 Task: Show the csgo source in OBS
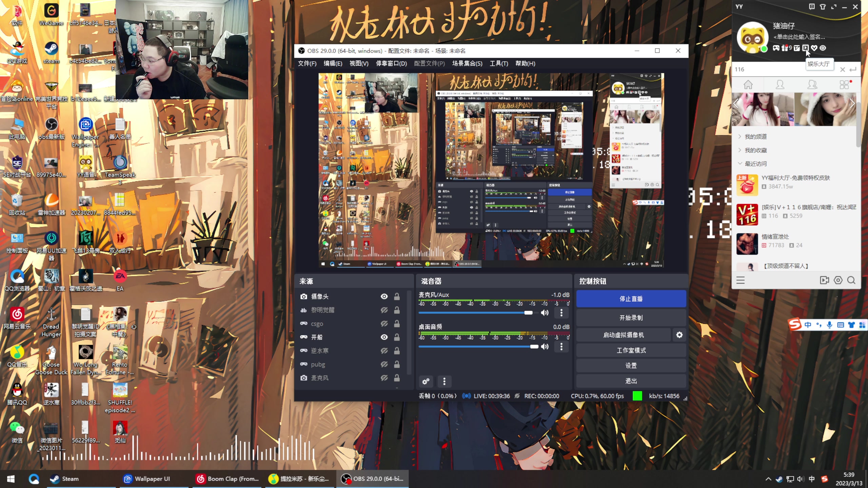[x=384, y=323]
